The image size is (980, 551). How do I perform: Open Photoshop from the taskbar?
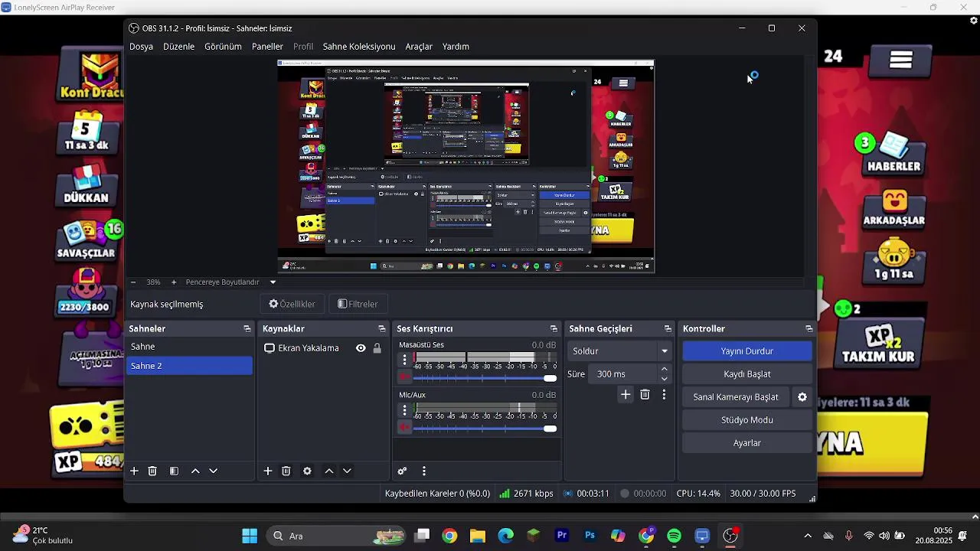[x=590, y=536]
